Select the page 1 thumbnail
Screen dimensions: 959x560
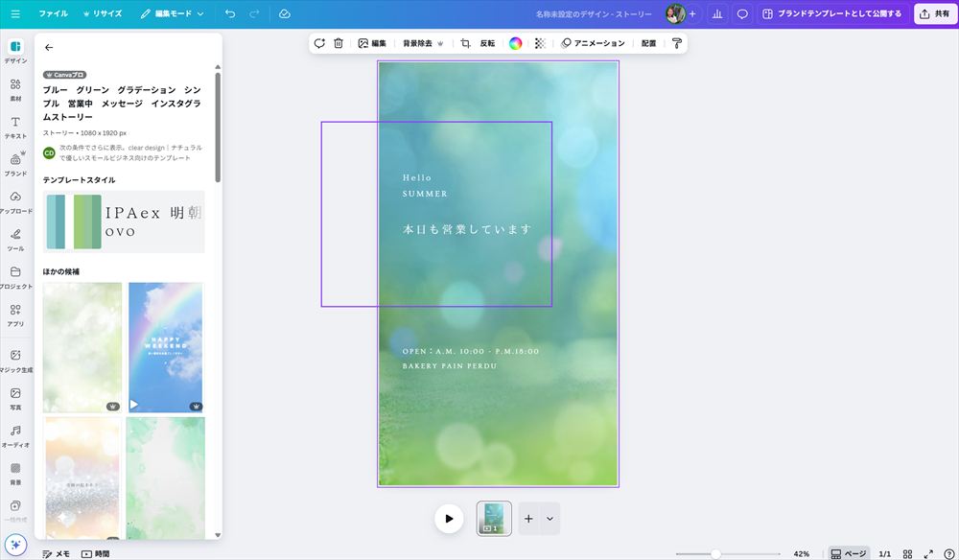(494, 519)
